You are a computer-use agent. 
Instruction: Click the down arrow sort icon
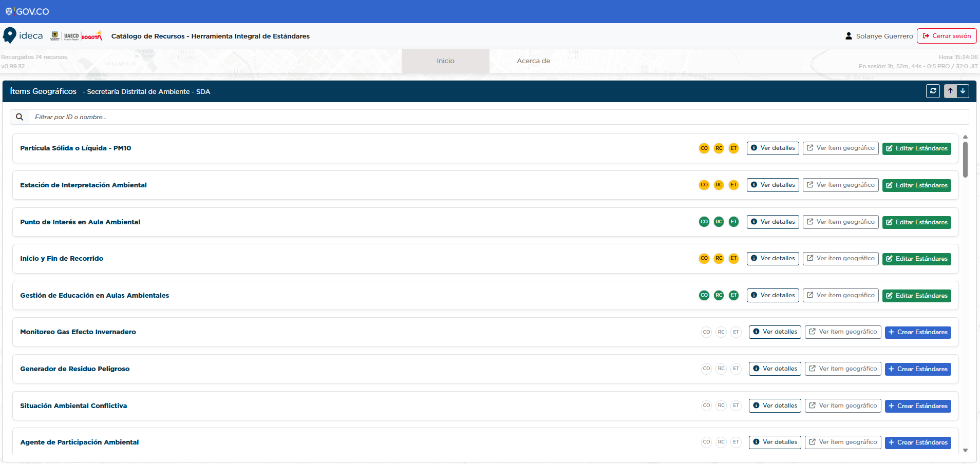point(963,91)
